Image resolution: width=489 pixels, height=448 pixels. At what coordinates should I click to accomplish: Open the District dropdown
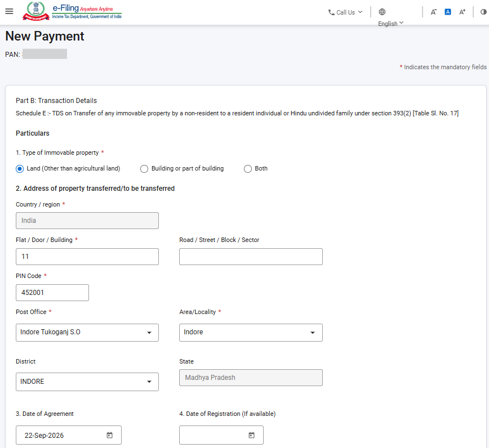click(87, 382)
